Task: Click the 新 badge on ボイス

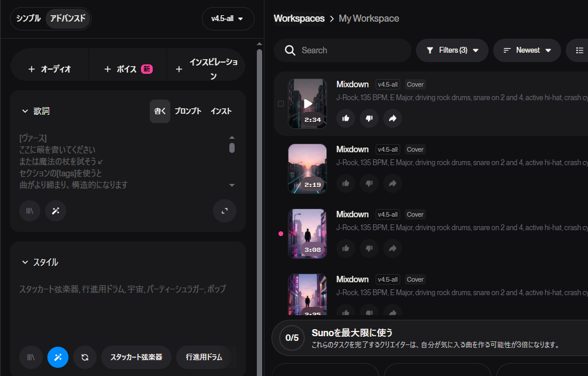Action: [x=147, y=69]
